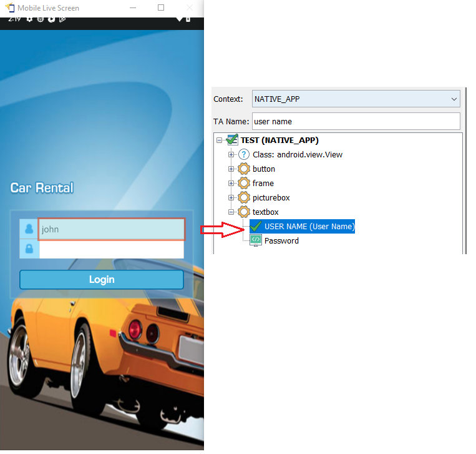The width and height of the screenshot is (476, 454).
Task: Expand the button tree node
Action: pos(231,169)
